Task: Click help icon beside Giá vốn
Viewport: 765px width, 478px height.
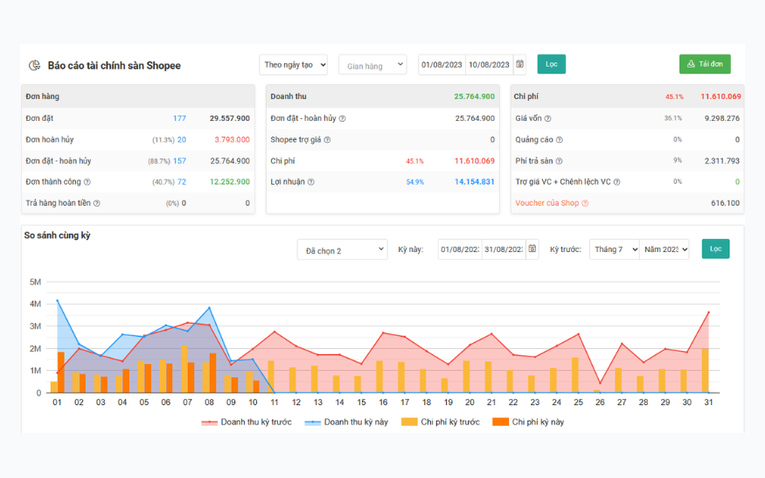Action: pos(548,119)
